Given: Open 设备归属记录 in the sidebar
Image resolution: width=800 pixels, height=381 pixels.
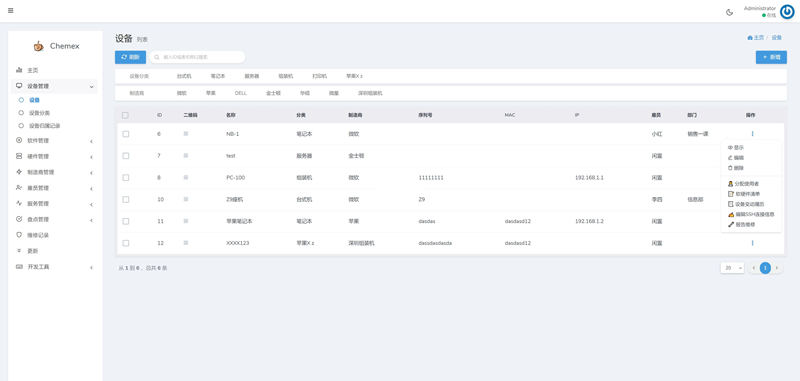Looking at the screenshot, I should [x=44, y=125].
